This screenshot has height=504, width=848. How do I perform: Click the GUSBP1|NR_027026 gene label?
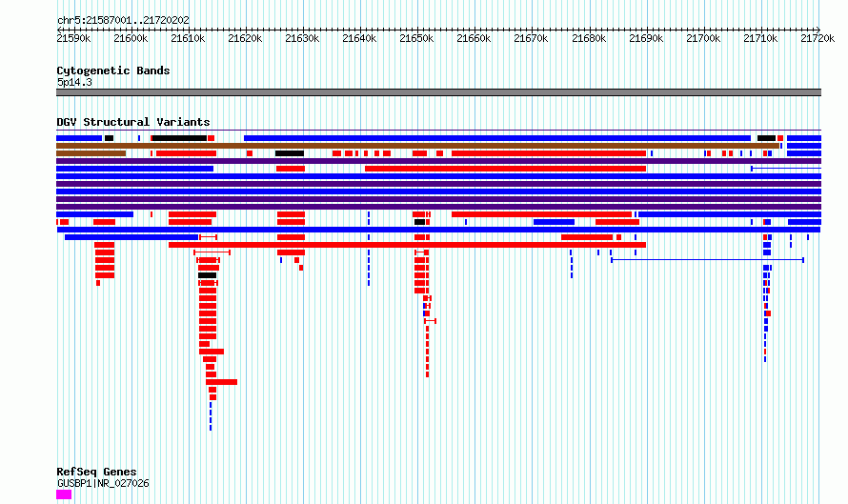click(x=103, y=483)
